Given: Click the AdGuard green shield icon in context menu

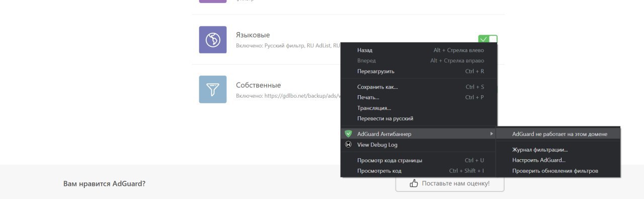Looking at the screenshot, I should point(348,134).
